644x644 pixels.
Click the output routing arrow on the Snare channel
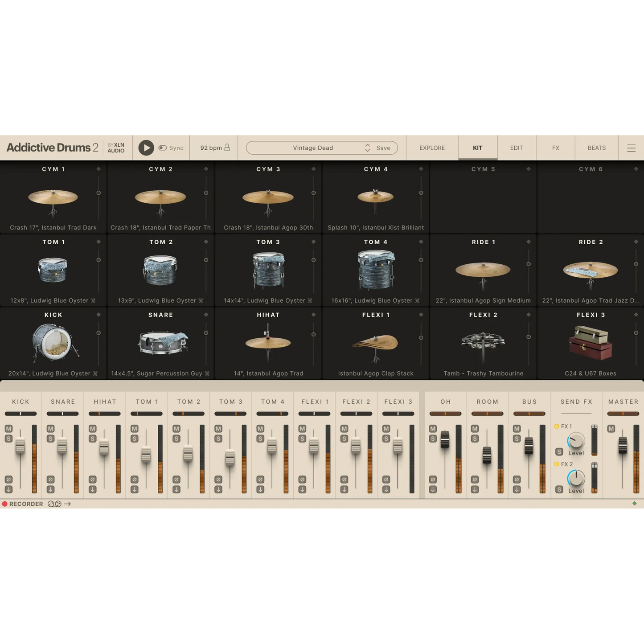[x=49, y=489]
